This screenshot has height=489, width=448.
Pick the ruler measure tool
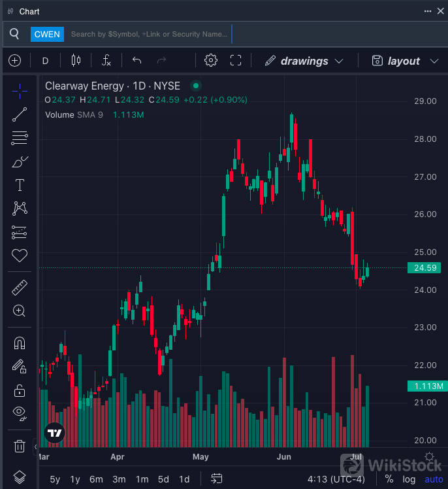pyautogui.click(x=20, y=288)
